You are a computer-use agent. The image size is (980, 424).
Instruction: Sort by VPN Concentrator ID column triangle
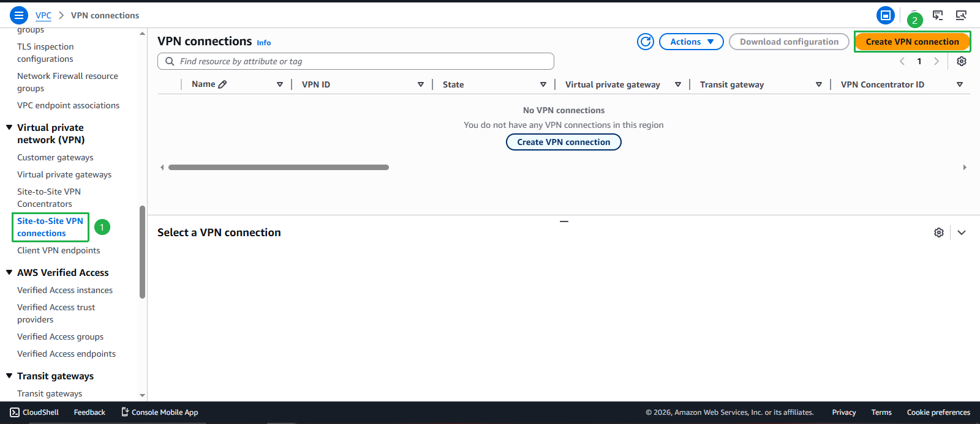pyautogui.click(x=960, y=84)
